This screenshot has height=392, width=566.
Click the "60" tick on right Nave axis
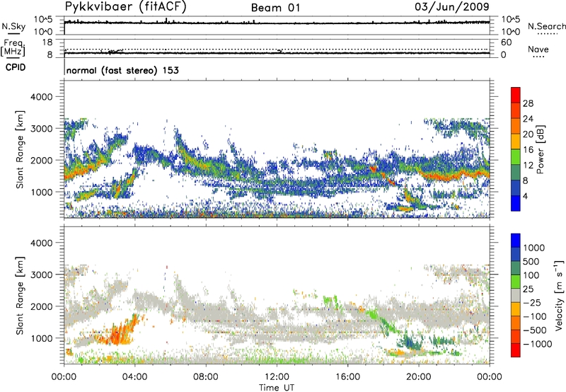click(x=506, y=42)
